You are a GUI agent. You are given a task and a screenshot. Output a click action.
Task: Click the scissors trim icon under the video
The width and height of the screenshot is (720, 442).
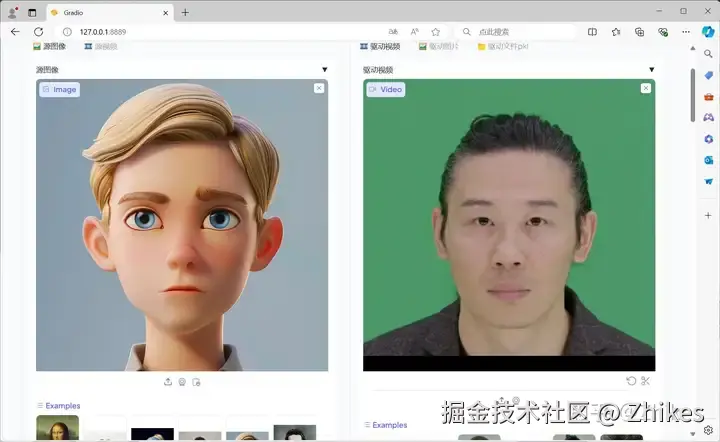click(x=646, y=380)
